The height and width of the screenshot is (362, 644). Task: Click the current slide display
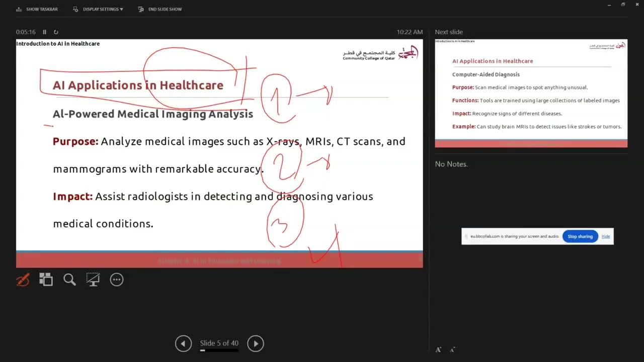pos(219,153)
